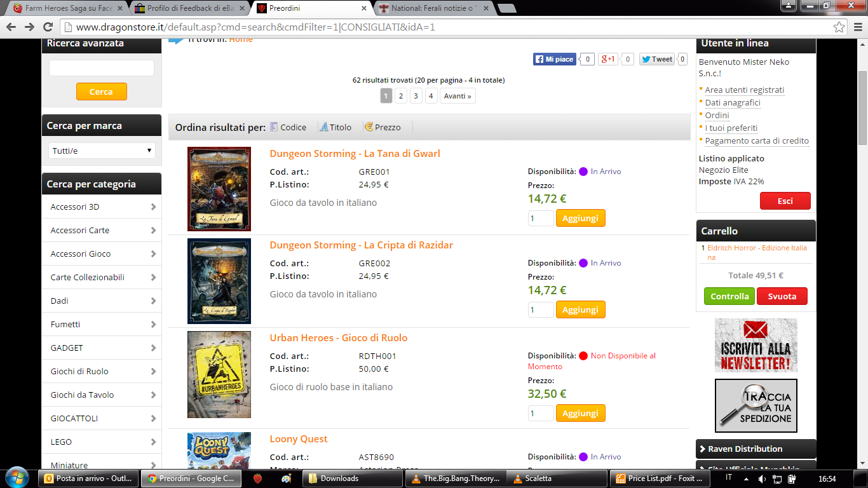Click the Twitter Tweet button
This screenshot has height=488, width=868.
(657, 59)
